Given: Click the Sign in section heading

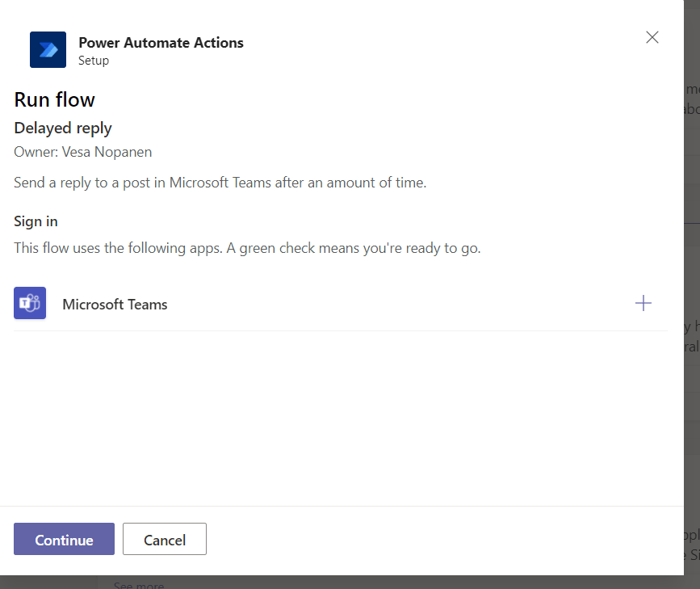Looking at the screenshot, I should tap(36, 221).
